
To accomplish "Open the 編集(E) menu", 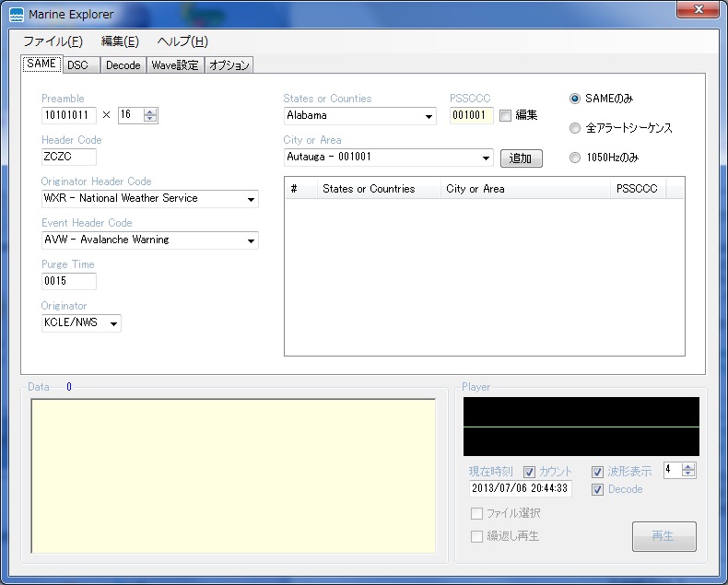I will click(x=120, y=41).
